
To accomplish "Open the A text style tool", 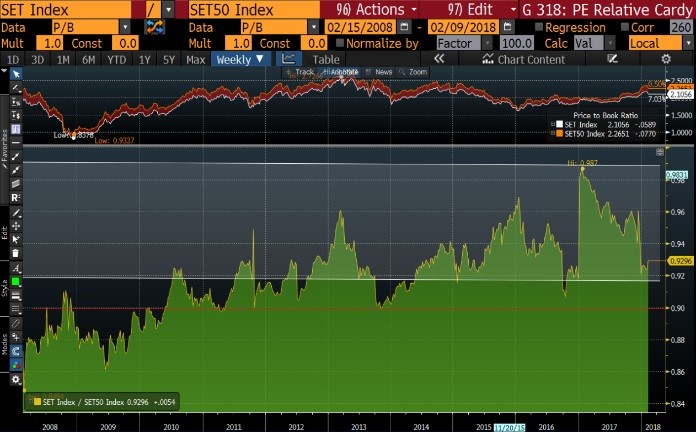I will (16, 268).
